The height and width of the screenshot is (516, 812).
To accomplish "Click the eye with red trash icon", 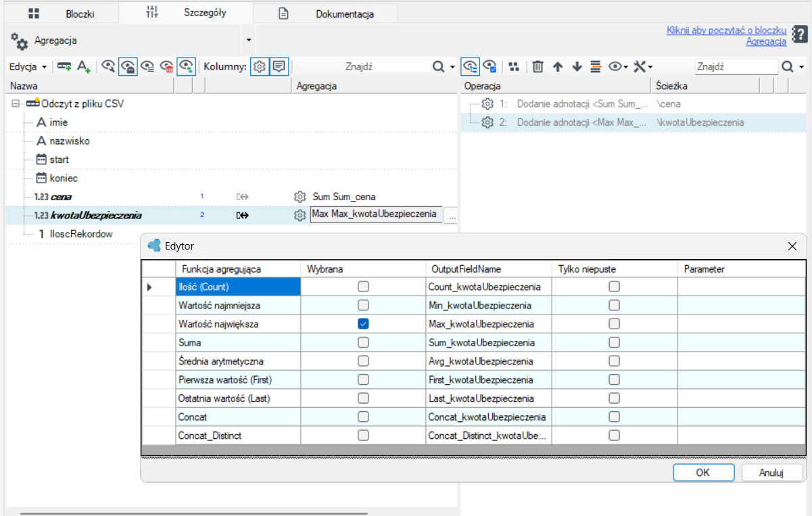I will coord(166,67).
